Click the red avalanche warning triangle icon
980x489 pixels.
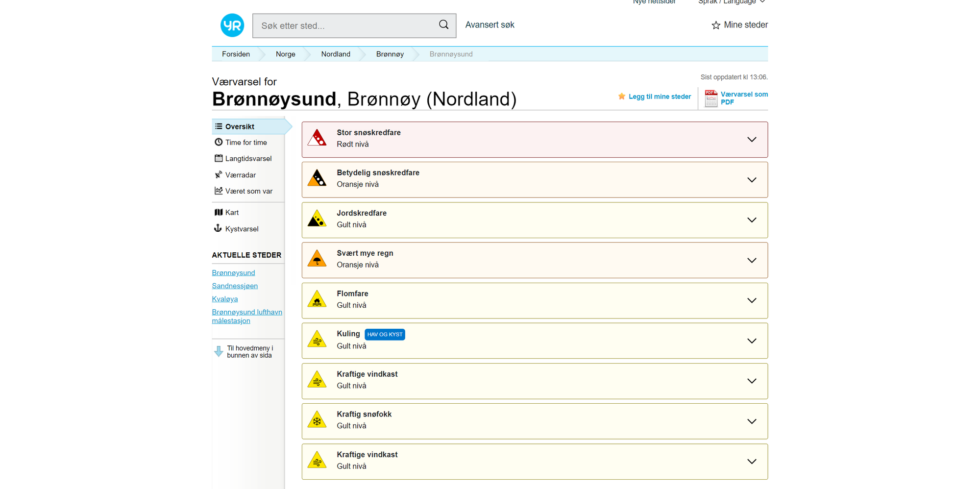click(317, 138)
